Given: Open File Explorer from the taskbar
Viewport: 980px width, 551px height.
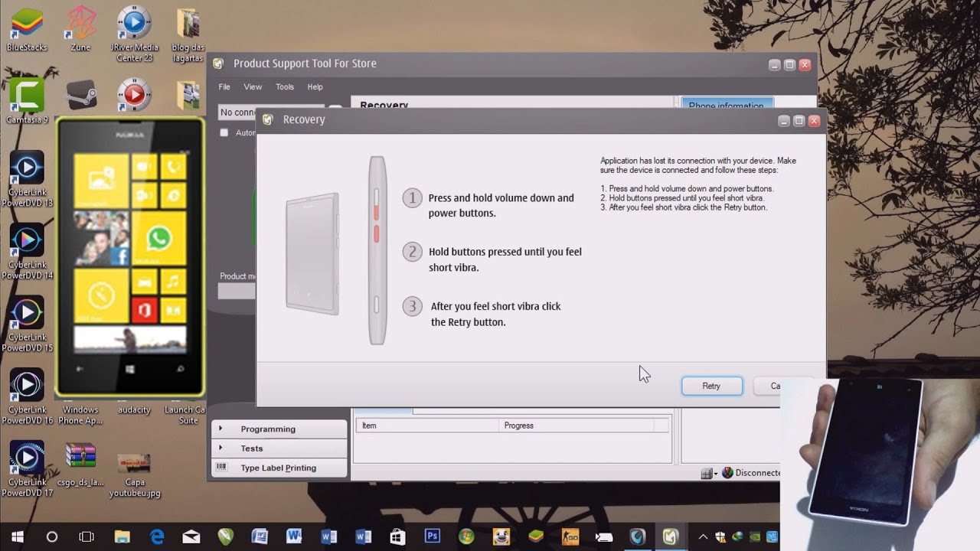Looking at the screenshot, I should [x=122, y=536].
